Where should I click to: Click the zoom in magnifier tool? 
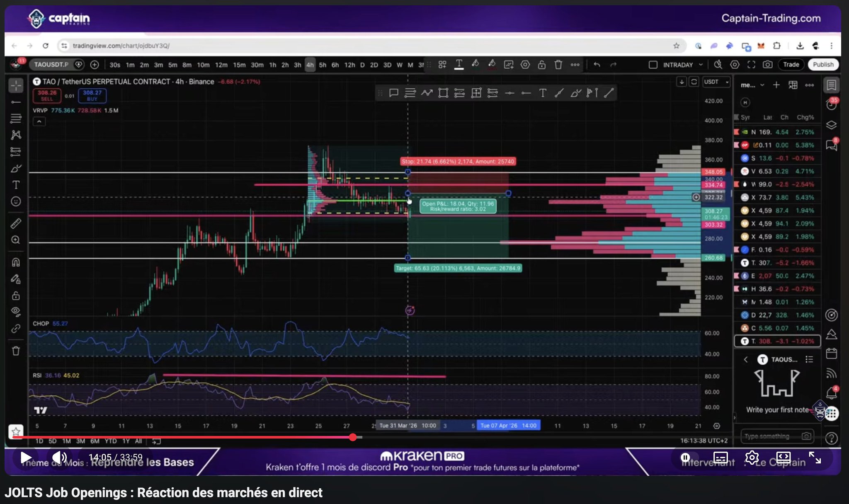[x=16, y=240]
